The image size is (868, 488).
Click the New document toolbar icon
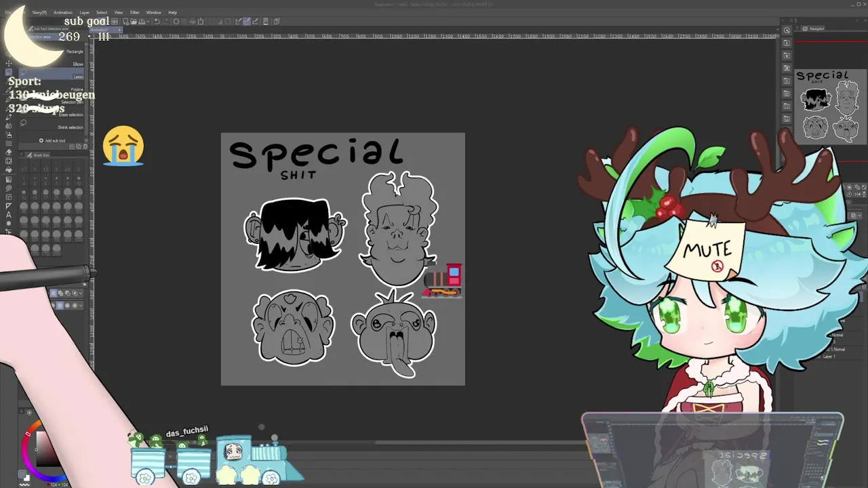pyautogui.click(x=126, y=21)
